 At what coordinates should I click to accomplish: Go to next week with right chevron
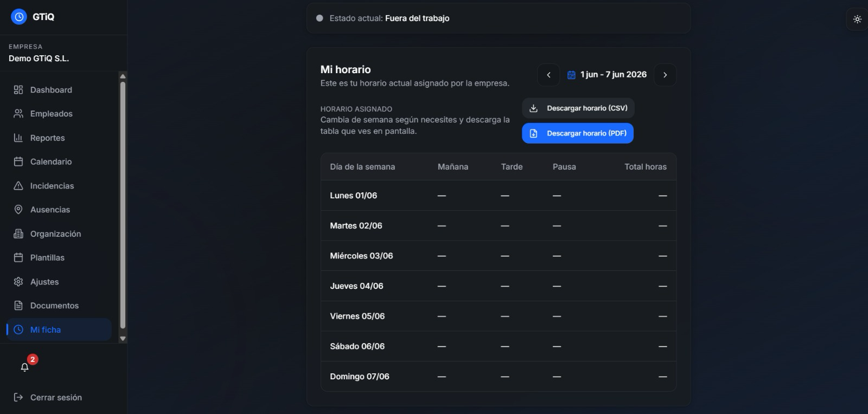(x=665, y=75)
